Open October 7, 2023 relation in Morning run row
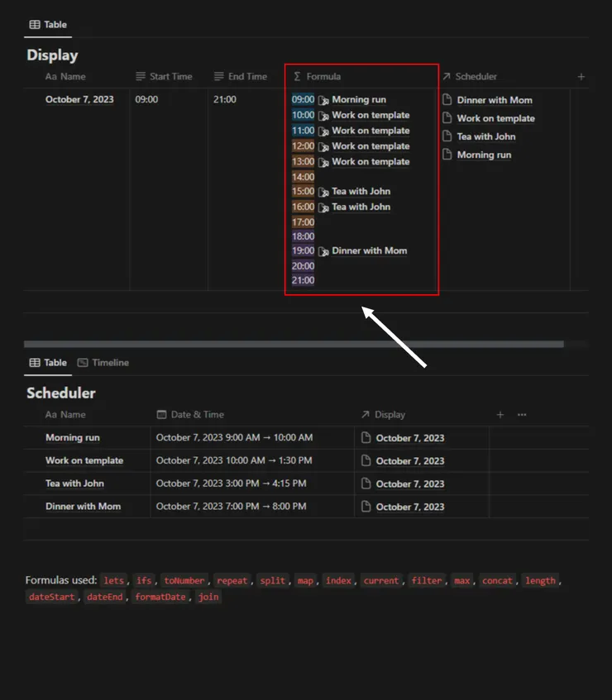The height and width of the screenshot is (700, 612). pyautogui.click(x=409, y=438)
